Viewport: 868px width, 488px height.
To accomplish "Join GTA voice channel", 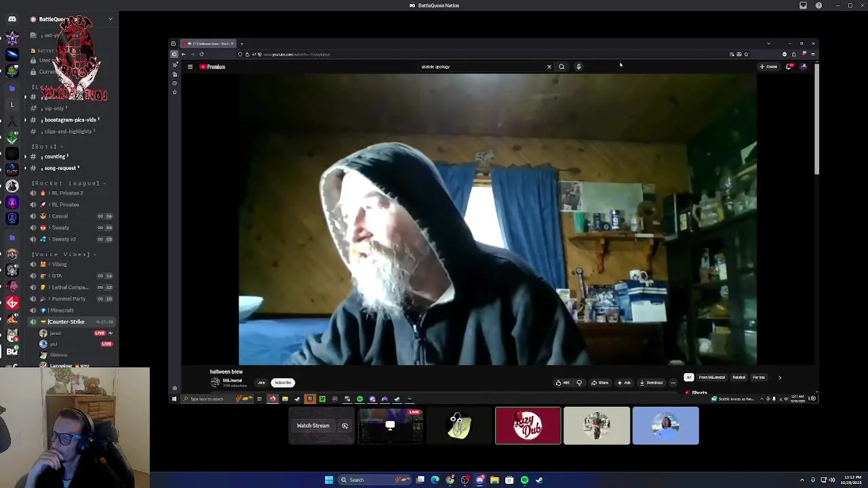I will [56, 276].
